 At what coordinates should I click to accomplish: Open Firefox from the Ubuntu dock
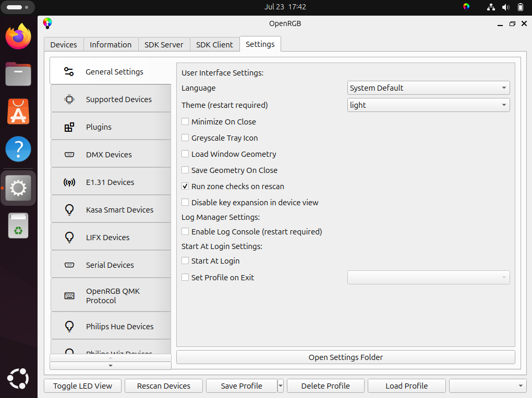tap(18, 36)
